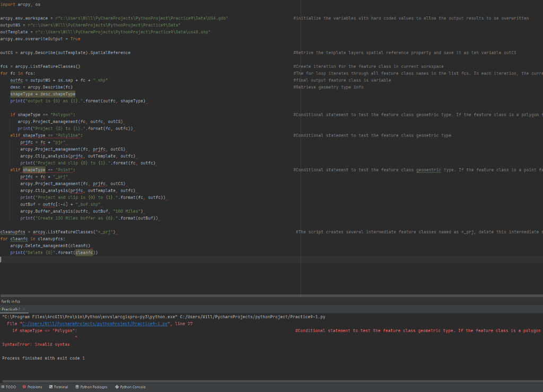Click the import arcpy, os line
Screen dimensions: 543x392
coord(21,4)
